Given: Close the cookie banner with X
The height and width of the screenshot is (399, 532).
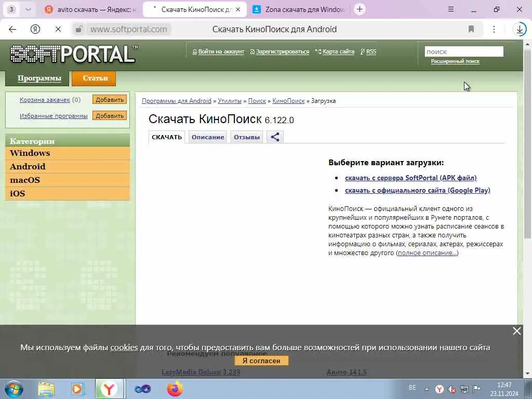Looking at the screenshot, I should 516,331.
